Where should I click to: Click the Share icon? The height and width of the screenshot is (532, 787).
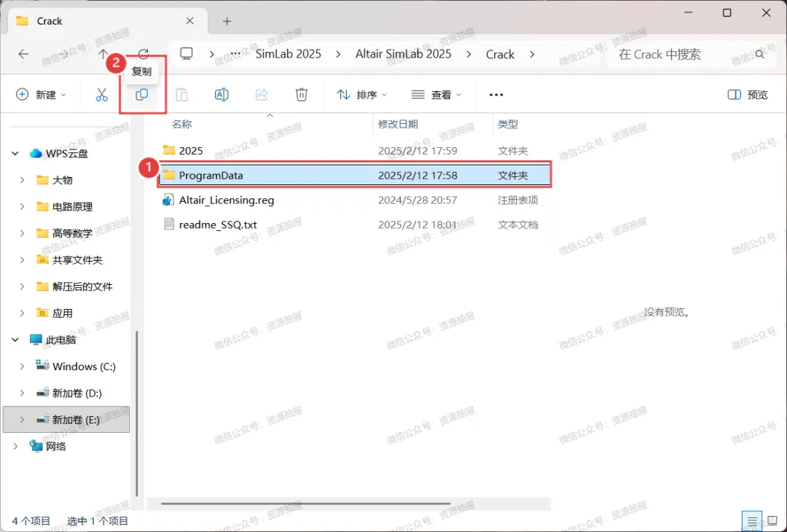[x=262, y=94]
